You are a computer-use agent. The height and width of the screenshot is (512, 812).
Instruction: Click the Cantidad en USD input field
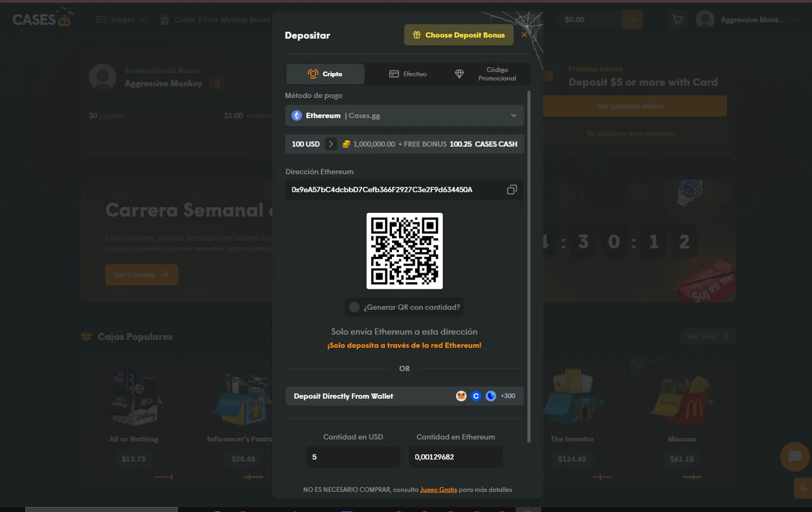click(x=353, y=457)
